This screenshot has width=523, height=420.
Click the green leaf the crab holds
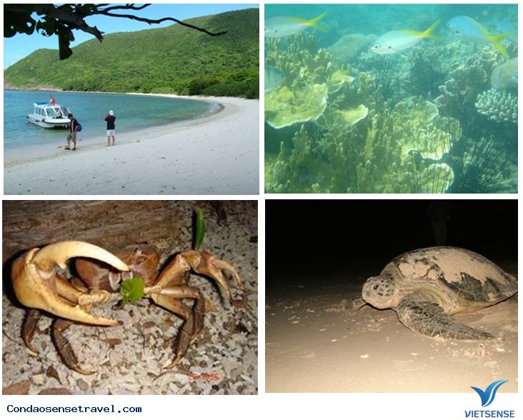[132, 289]
